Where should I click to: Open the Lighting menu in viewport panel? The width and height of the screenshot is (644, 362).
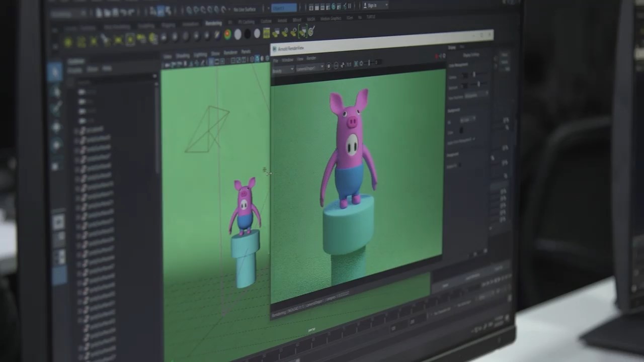[200, 54]
